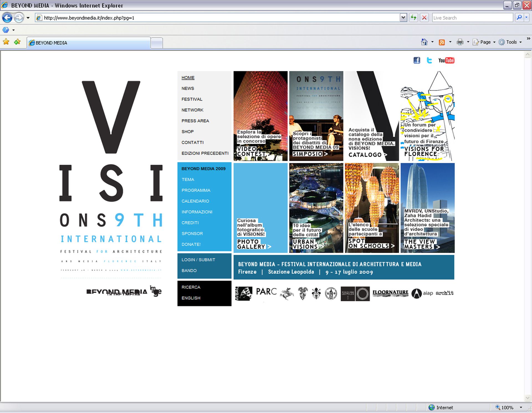Click the Stazione Leopolda sponsor logo
Viewport: 532px width, 413px height.
coord(355,294)
